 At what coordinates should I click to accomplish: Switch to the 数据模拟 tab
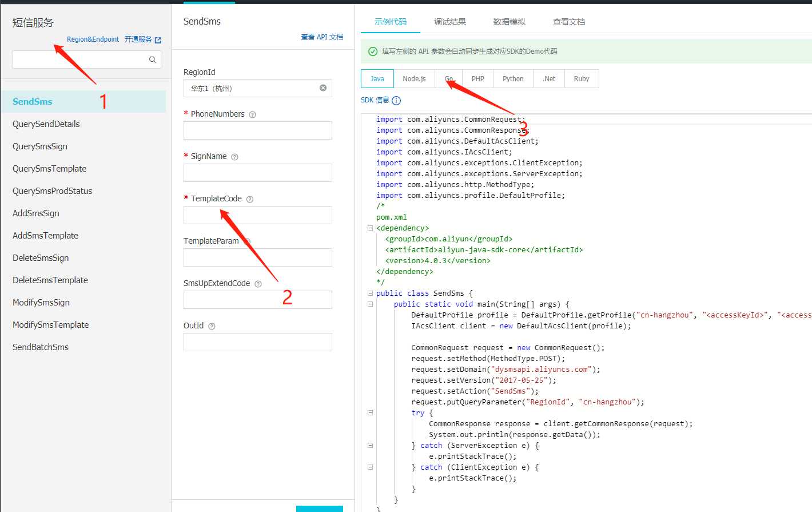coord(510,22)
